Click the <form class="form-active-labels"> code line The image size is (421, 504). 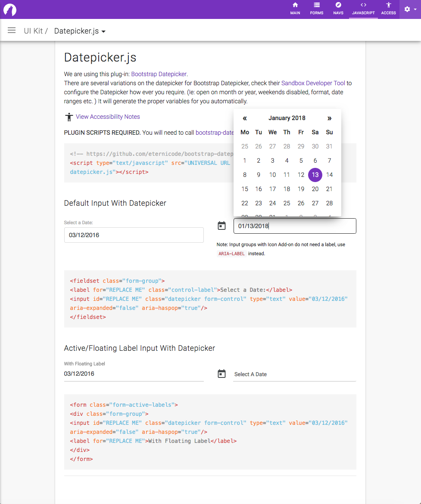point(124,405)
